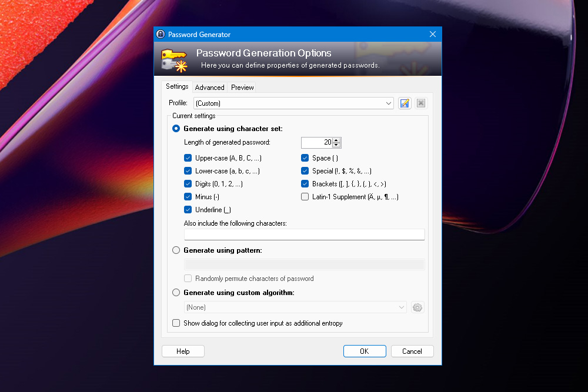Image resolution: width=588 pixels, height=392 pixels.
Task: Select 'Generate using pattern' option
Action: [176, 250]
